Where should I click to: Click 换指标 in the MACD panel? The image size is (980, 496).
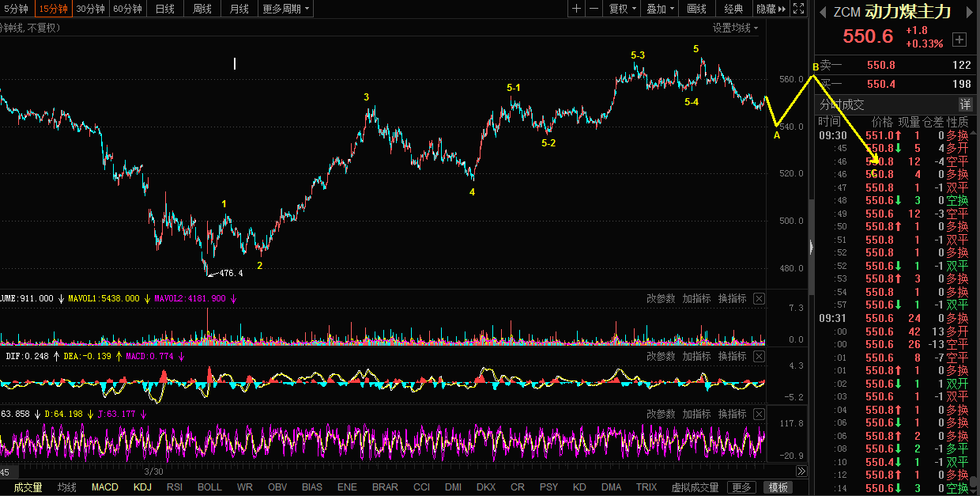[x=732, y=356]
